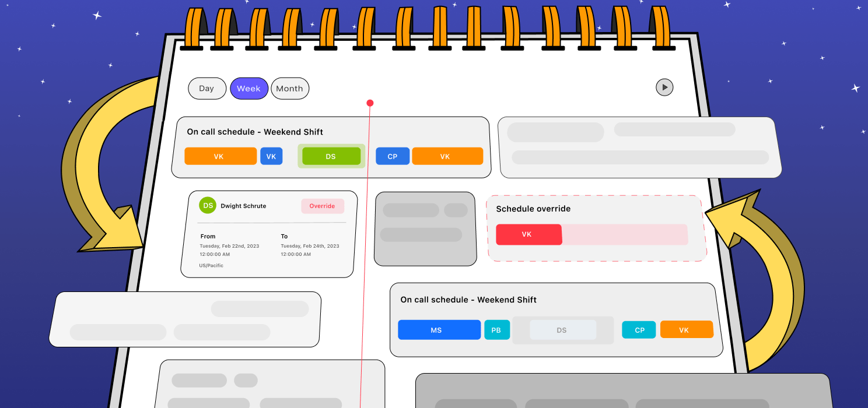Click the highlighted green DS shift block
Image resolution: width=868 pixels, height=408 pixels.
click(x=331, y=156)
